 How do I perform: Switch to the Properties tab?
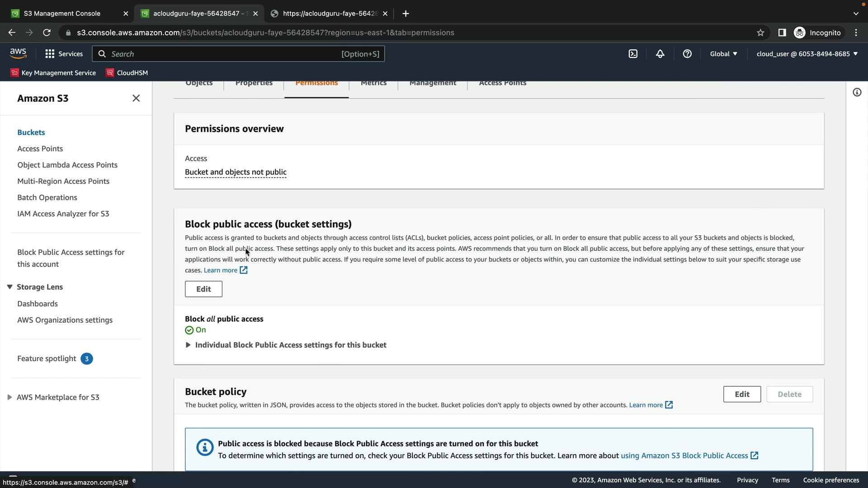pos(254,84)
